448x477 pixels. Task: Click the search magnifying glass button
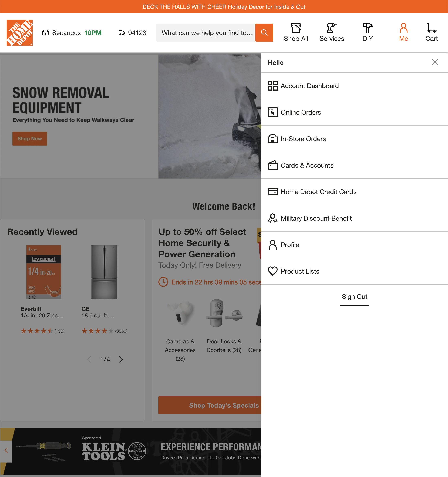(264, 32)
